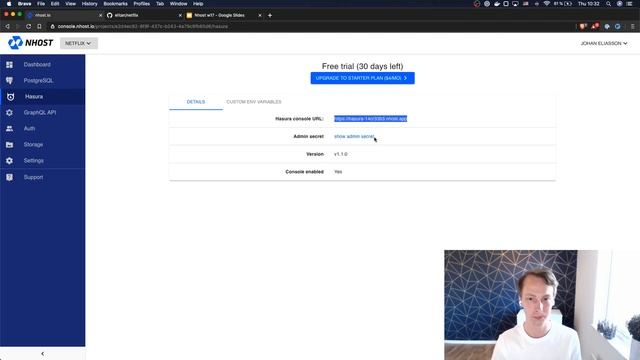Viewport: 640px width, 360px height.
Task: Click the Siri icon in the menu bar
Action: 619,4
